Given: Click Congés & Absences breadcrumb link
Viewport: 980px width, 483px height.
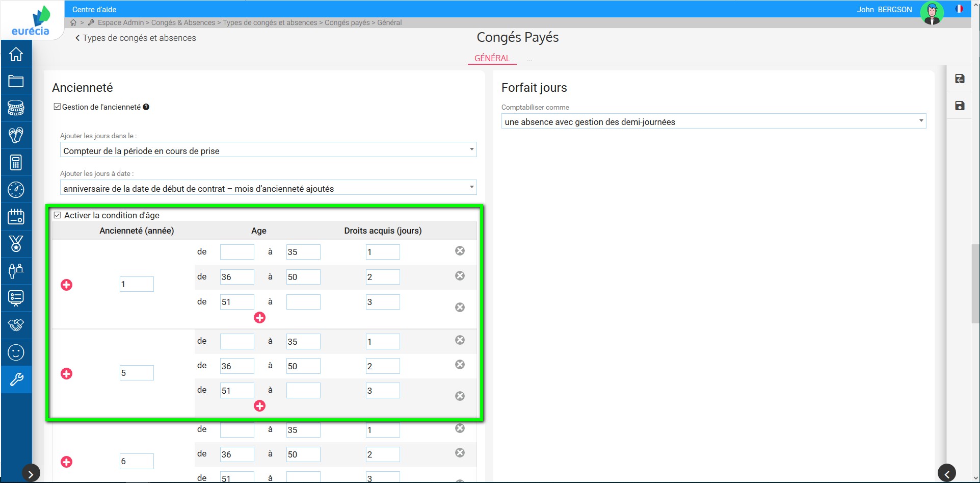Looking at the screenshot, I should (x=183, y=22).
